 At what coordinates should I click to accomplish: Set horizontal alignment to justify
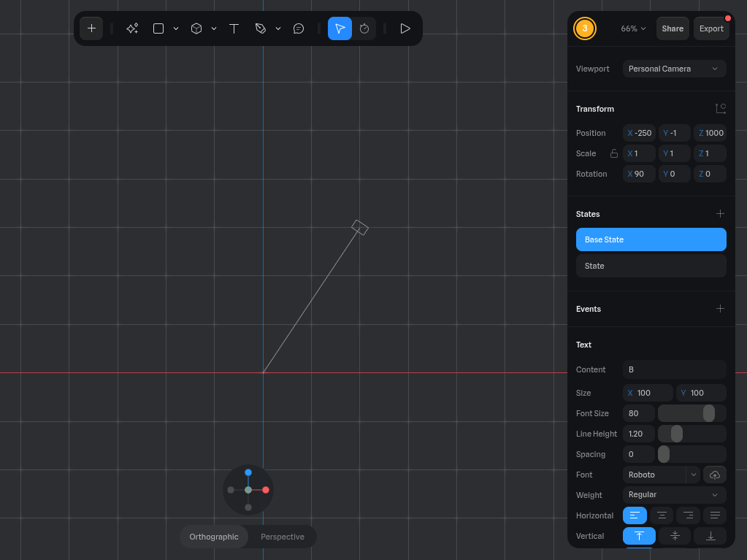[x=715, y=515]
